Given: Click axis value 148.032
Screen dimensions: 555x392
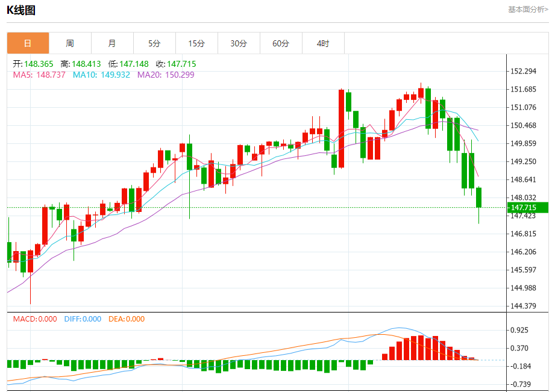Looking at the screenshot, I should pos(523,198).
